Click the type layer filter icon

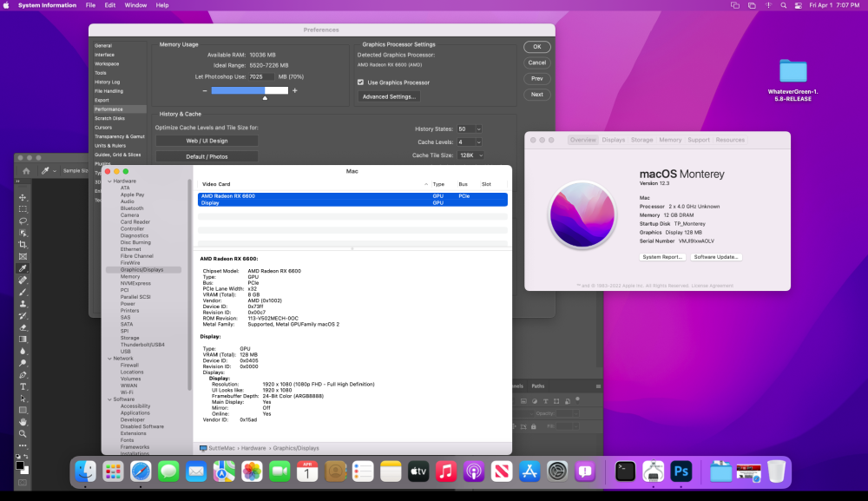[545, 401]
